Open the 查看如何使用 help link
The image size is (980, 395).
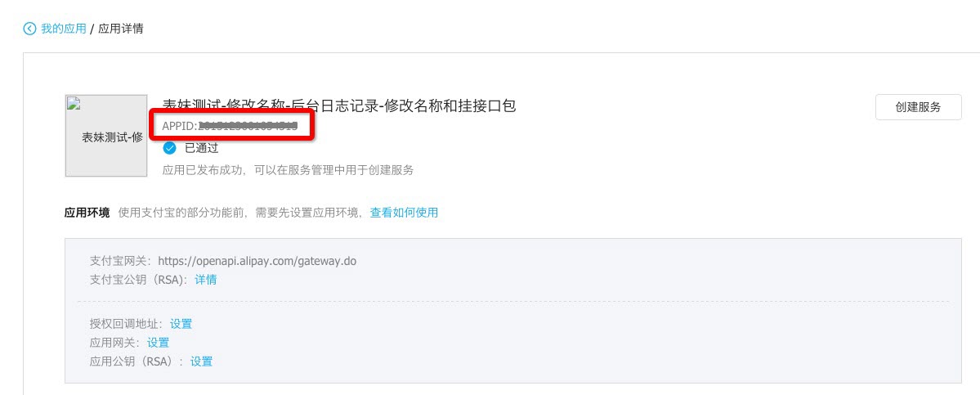tap(404, 213)
